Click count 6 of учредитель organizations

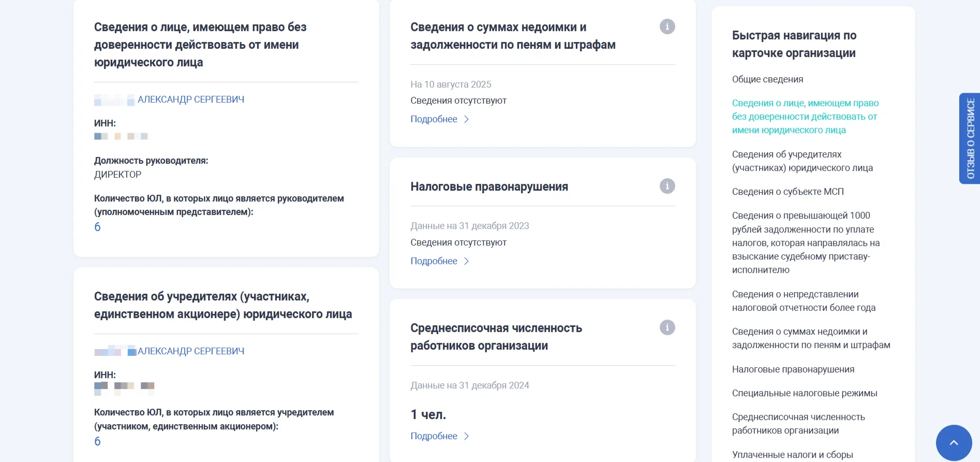point(97,441)
